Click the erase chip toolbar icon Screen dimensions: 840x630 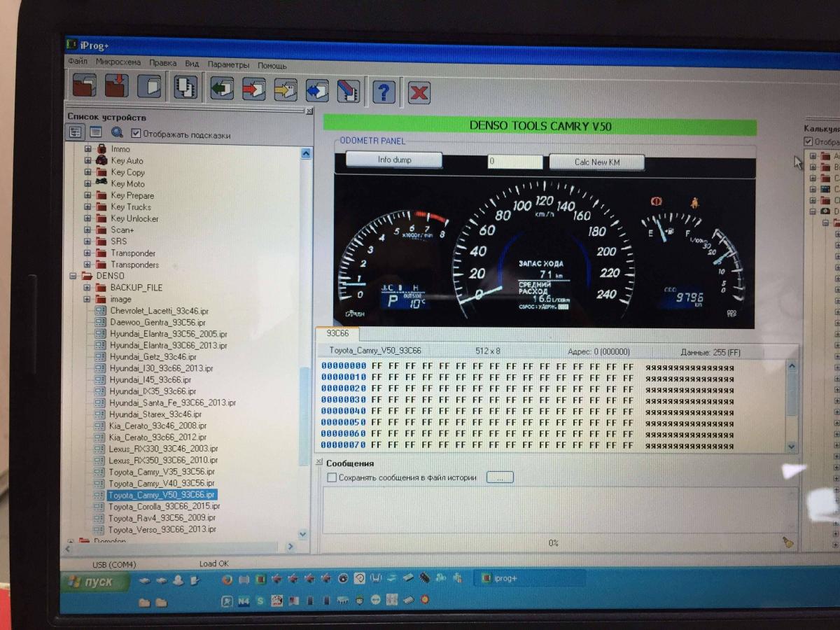coord(349,90)
